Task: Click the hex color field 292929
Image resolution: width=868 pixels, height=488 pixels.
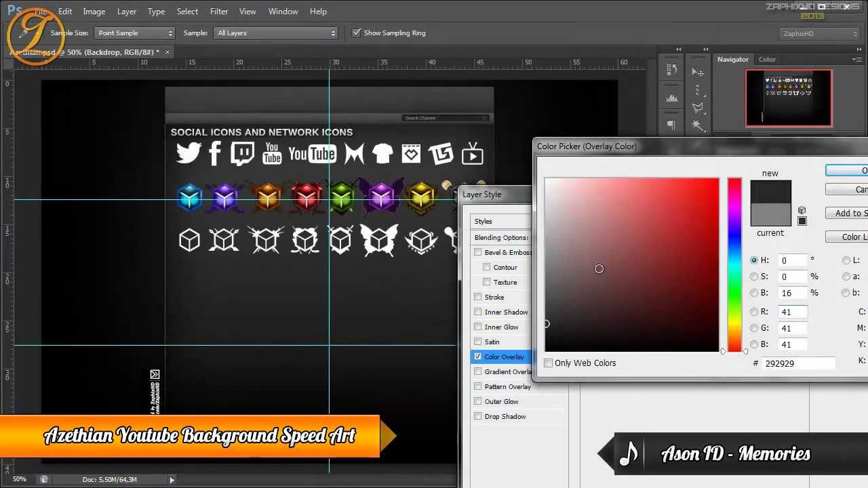Action: click(x=799, y=363)
